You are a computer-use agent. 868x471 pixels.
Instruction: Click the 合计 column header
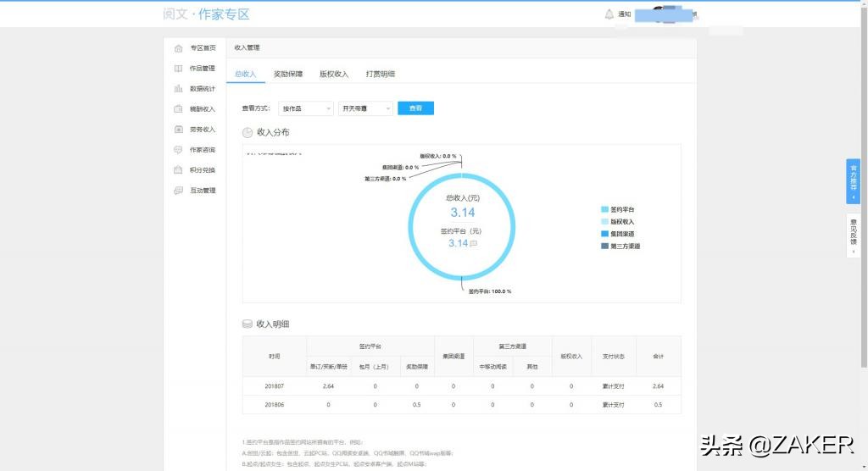click(658, 357)
